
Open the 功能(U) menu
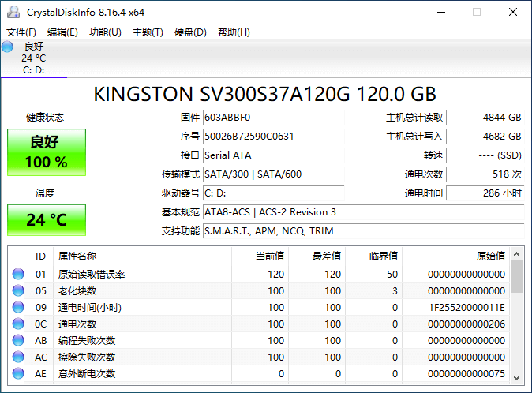coord(105,32)
